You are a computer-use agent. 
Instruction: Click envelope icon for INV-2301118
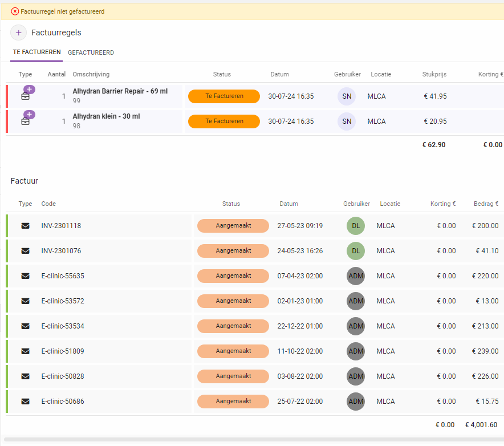point(25,226)
